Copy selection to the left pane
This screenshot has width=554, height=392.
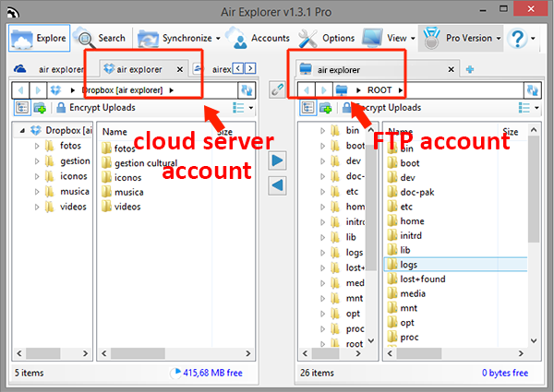click(277, 185)
